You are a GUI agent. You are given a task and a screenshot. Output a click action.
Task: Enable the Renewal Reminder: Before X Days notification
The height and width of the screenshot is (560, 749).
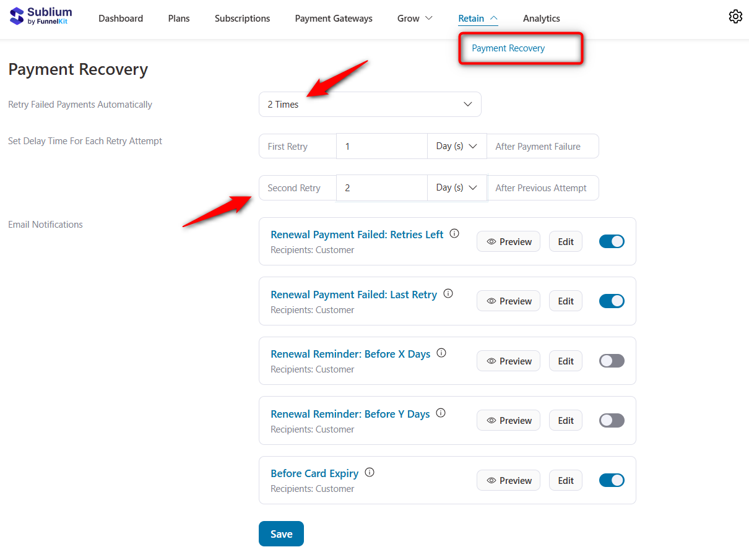[x=612, y=361]
